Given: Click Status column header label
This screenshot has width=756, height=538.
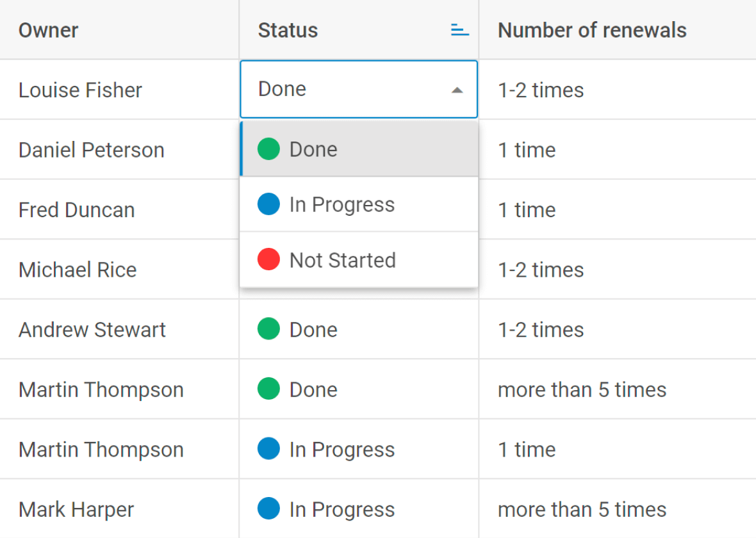Looking at the screenshot, I should pyautogui.click(x=288, y=30).
